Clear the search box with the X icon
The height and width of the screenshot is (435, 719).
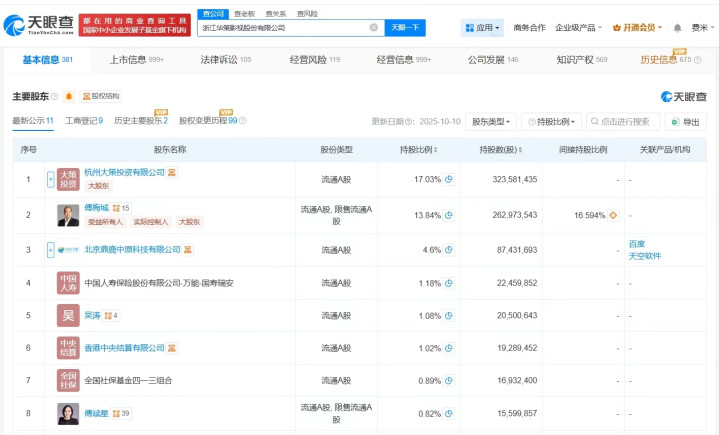374,28
